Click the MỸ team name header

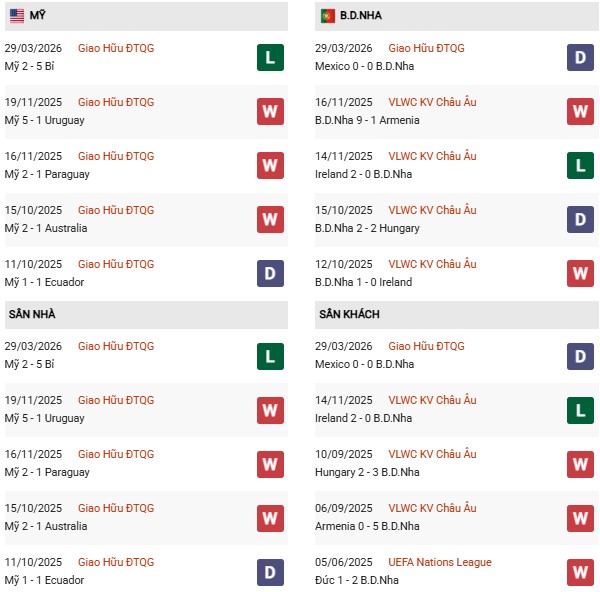click(38, 16)
